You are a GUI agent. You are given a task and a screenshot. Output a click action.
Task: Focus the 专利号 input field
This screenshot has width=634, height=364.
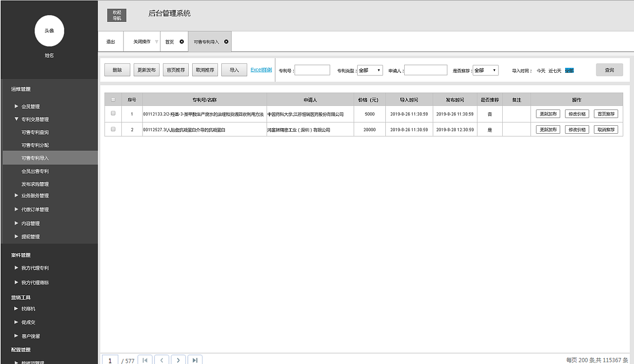[312, 70]
